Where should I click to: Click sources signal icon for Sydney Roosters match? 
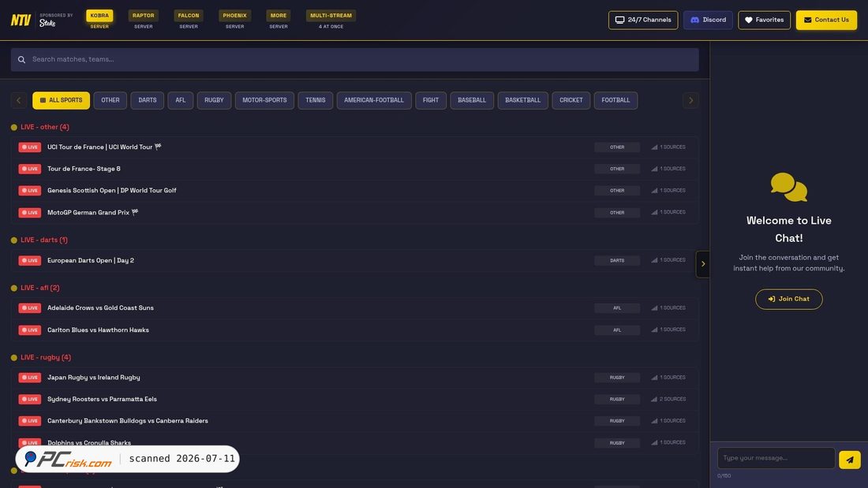pyautogui.click(x=654, y=399)
